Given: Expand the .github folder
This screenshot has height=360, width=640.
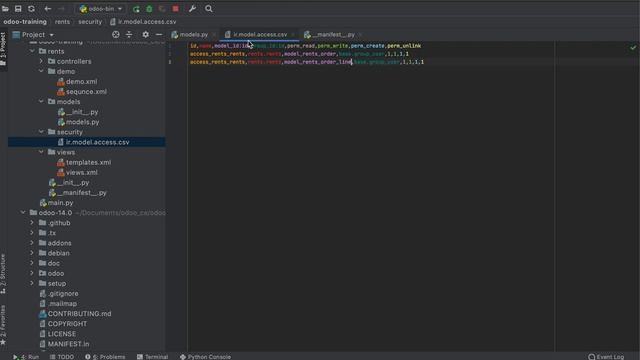Looking at the screenshot, I should point(32,223).
